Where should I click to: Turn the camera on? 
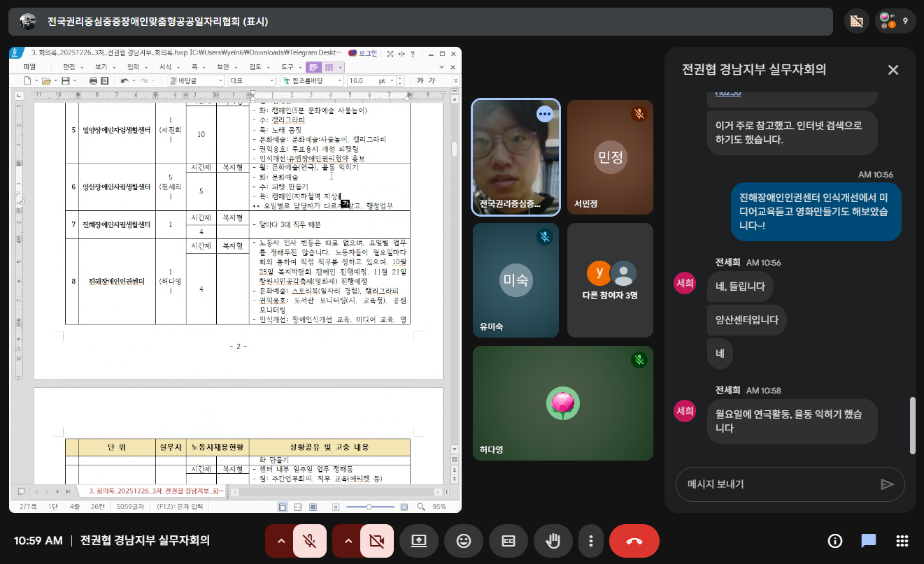click(x=377, y=541)
